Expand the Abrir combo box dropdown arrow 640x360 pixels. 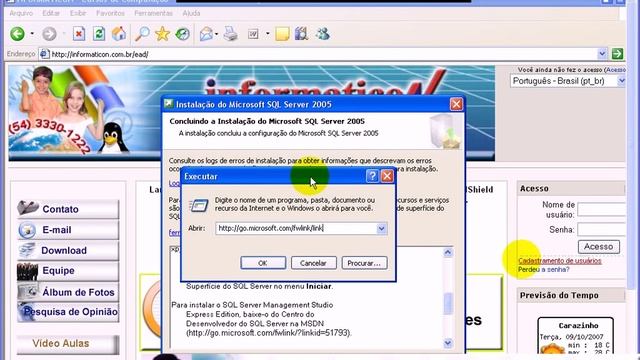pos(381,229)
